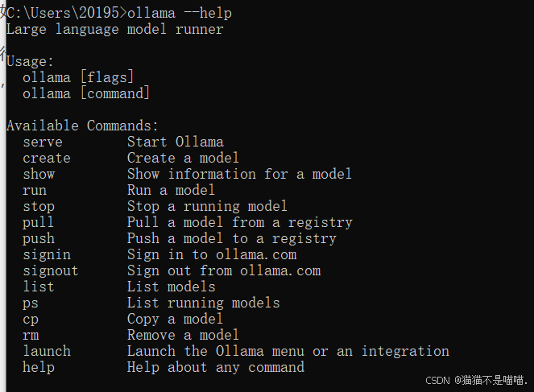Click the 'Available Commands:' heading
The image size is (534, 392).
coord(82,126)
